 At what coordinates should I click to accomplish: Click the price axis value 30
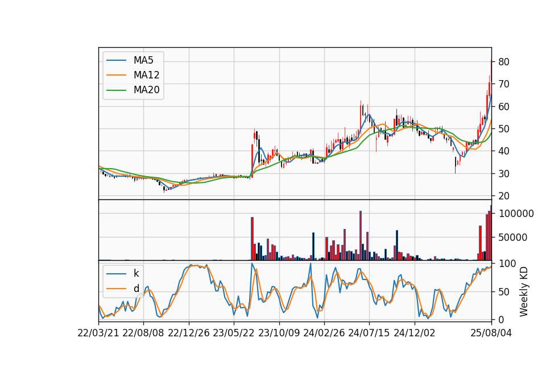504,174
